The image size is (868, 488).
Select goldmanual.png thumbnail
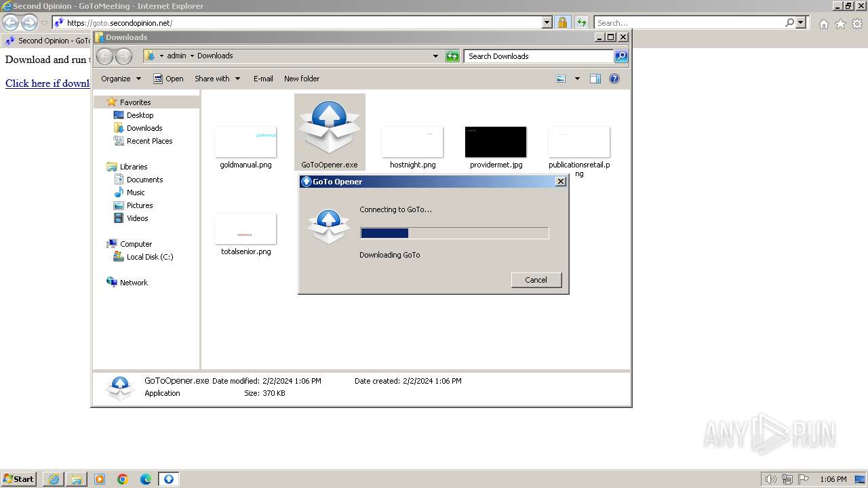pos(245,142)
